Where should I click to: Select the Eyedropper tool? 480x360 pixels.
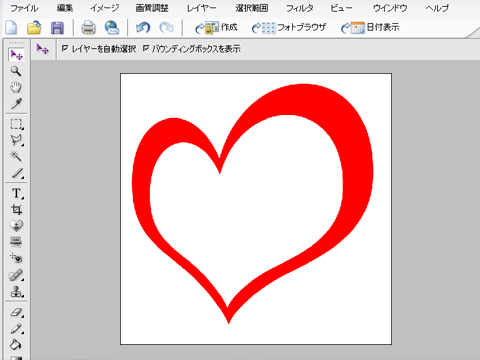16,104
